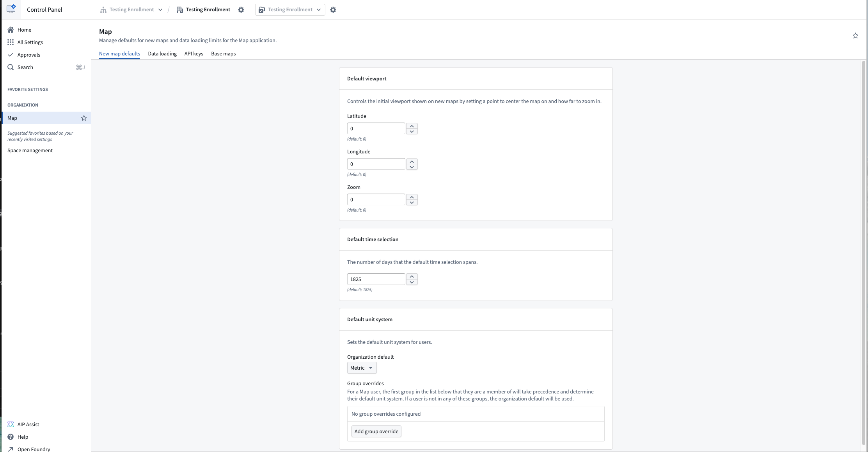Click the Control Panel logo icon
This screenshot has height=452, width=868.
click(x=11, y=9)
